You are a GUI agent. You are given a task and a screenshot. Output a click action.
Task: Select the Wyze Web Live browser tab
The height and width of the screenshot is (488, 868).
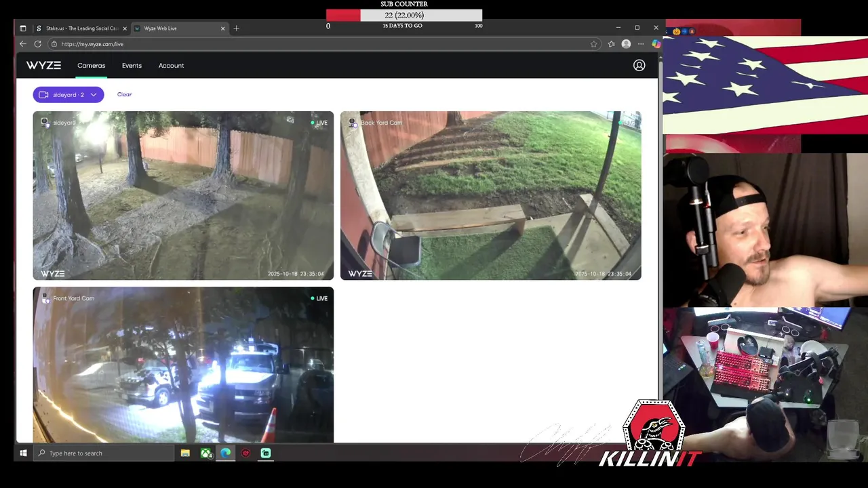179,28
